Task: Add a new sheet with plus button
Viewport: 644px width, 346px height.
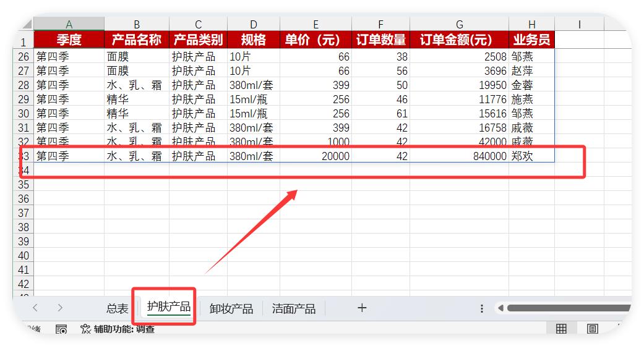Action: tap(362, 308)
